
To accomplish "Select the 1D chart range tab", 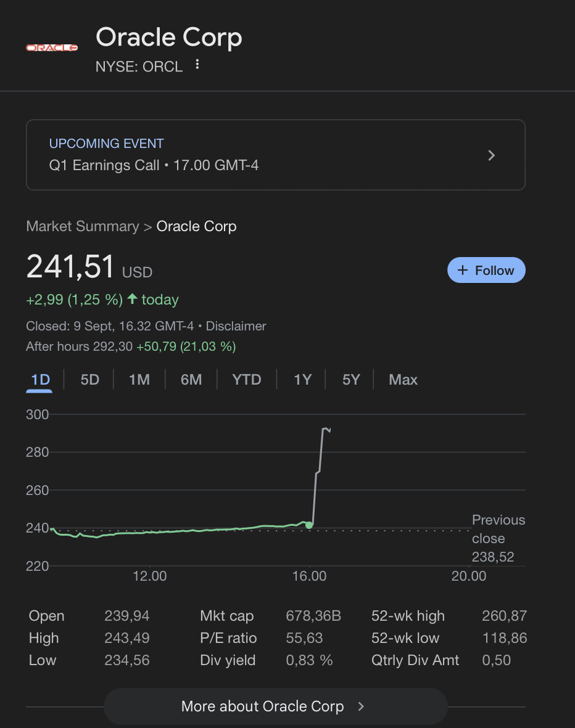I will click(x=41, y=380).
